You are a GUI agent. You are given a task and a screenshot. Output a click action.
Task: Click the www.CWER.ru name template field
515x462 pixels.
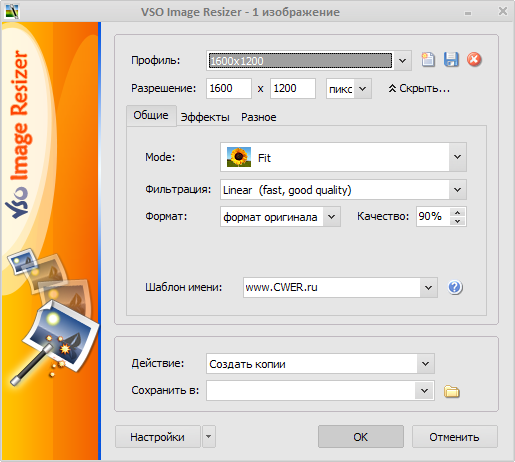tap(331, 287)
